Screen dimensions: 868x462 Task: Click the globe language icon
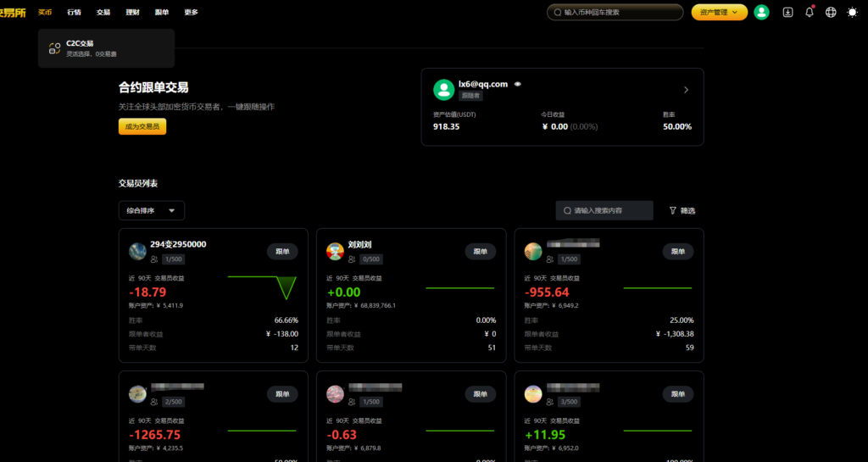[831, 12]
